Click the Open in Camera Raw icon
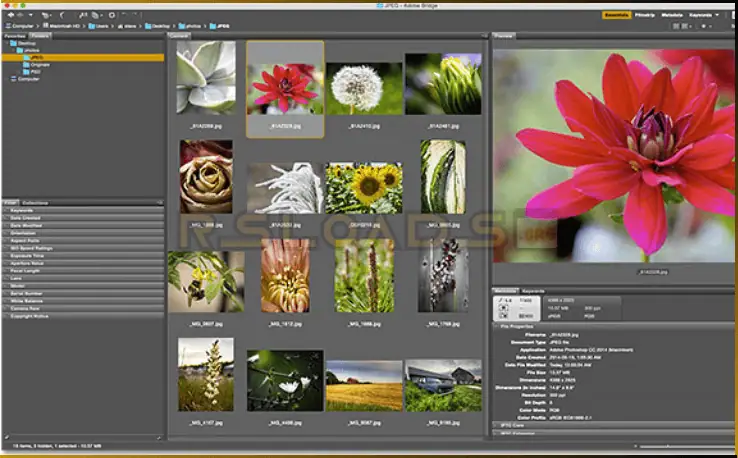The height and width of the screenshot is (458, 738). (x=112, y=15)
